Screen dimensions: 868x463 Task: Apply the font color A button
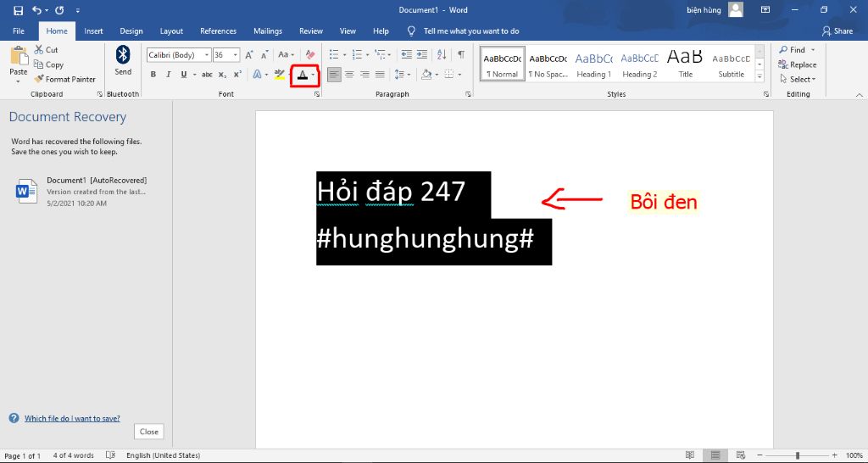[x=302, y=75]
